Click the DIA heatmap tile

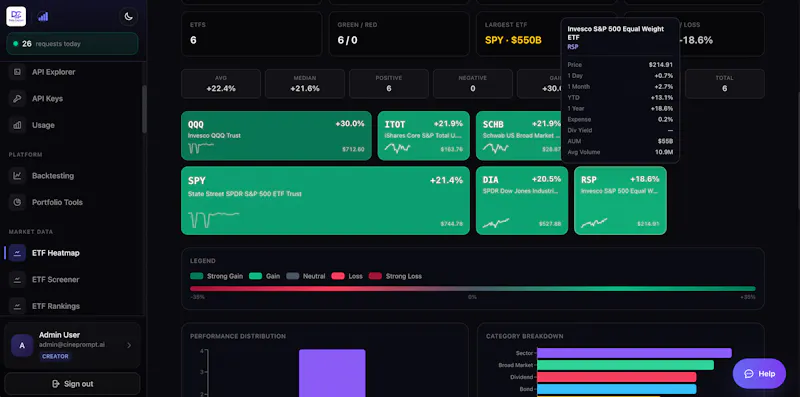(521, 201)
